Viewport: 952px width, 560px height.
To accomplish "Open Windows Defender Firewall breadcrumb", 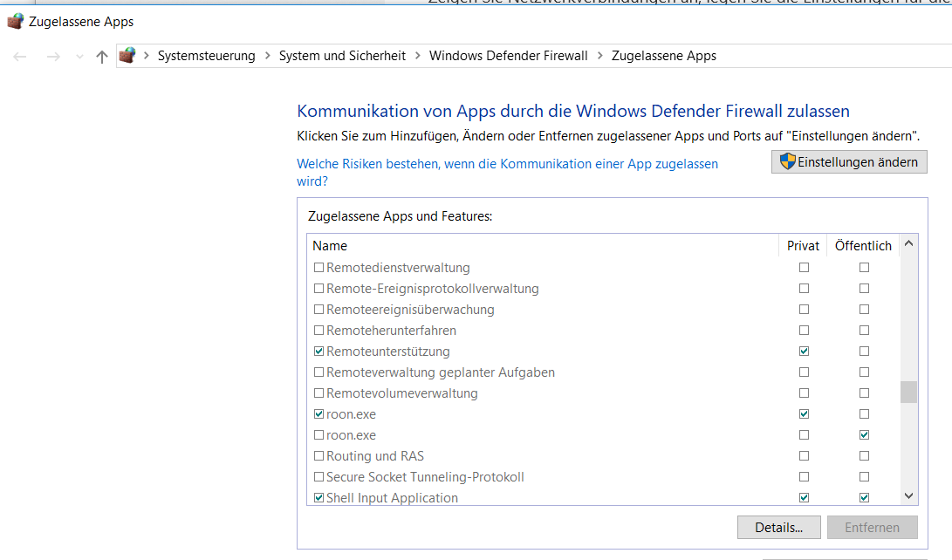I will point(508,56).
